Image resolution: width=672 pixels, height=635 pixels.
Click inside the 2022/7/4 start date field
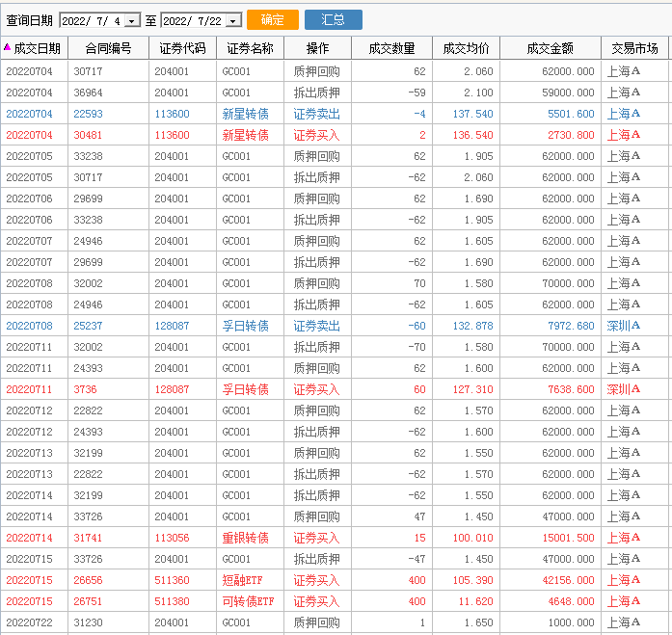pyautogui.click(x=92, y=21)
